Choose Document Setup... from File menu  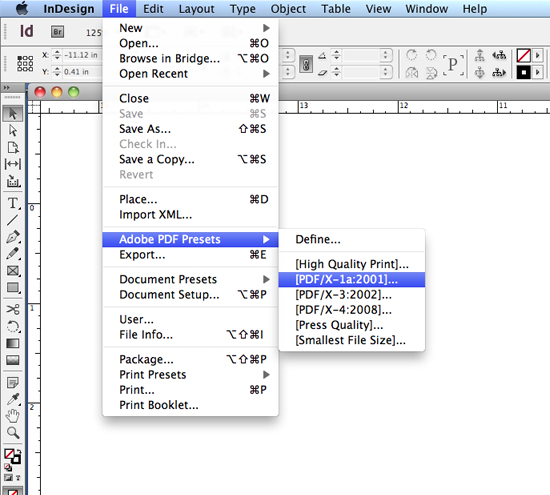[x=190, y=295]
